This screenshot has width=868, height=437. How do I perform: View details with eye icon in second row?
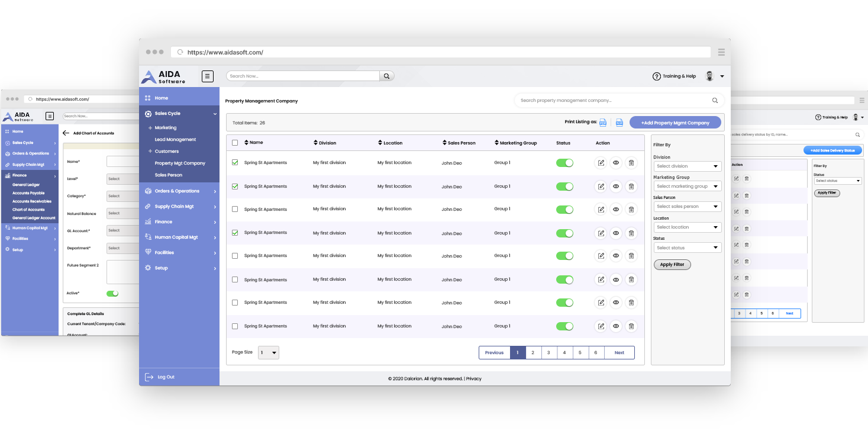[616, 187]
